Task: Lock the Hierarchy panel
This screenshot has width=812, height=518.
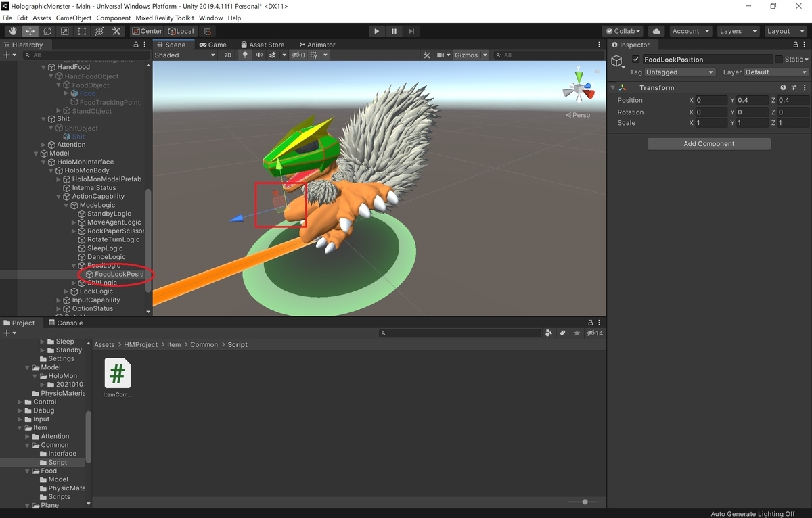Action: tap(136, 45)
